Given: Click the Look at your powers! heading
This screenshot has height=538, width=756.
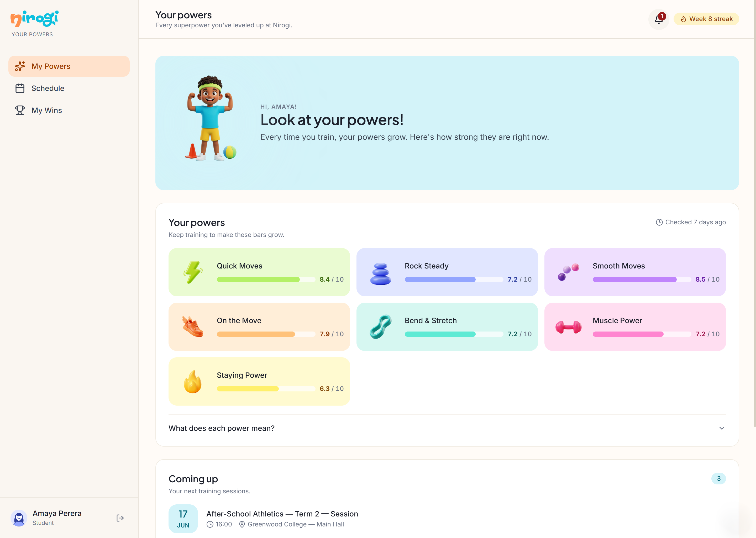Looking at the screenshot, I should coord(332,120).
